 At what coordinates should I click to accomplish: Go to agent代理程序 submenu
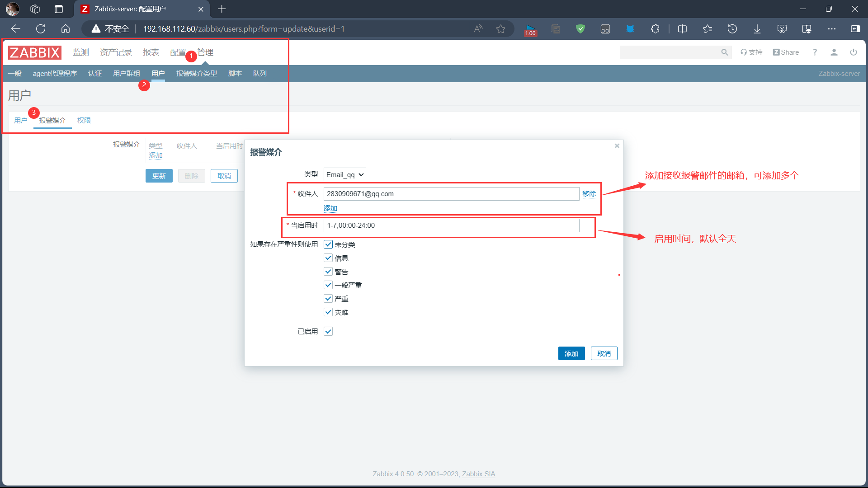pyautogui.click(x=55, y=74)
